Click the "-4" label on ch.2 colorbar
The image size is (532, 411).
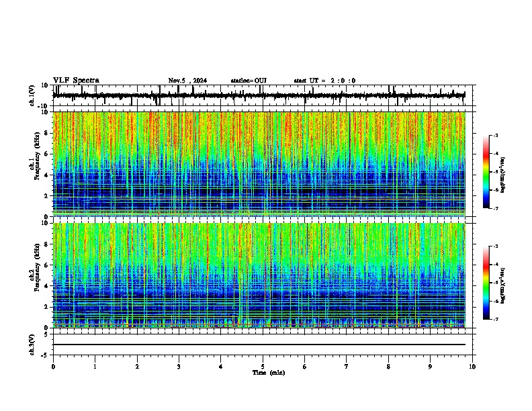click(x=496, y=264)
